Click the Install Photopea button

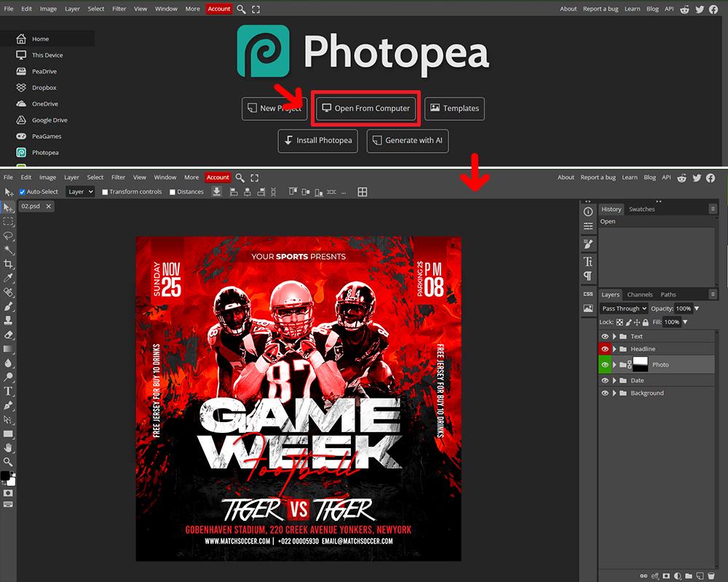[318, 140]
